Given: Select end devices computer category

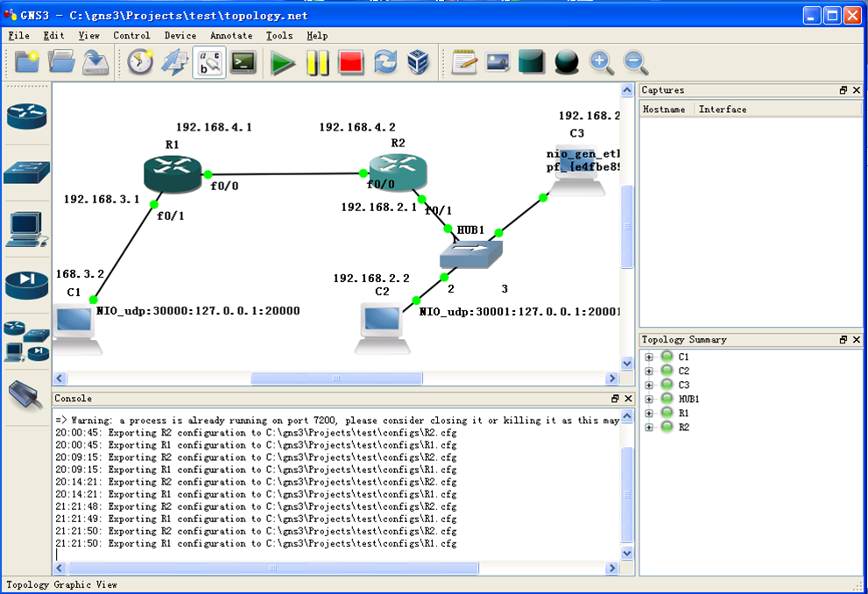Looking at the screenshot, I should point(26,229).
